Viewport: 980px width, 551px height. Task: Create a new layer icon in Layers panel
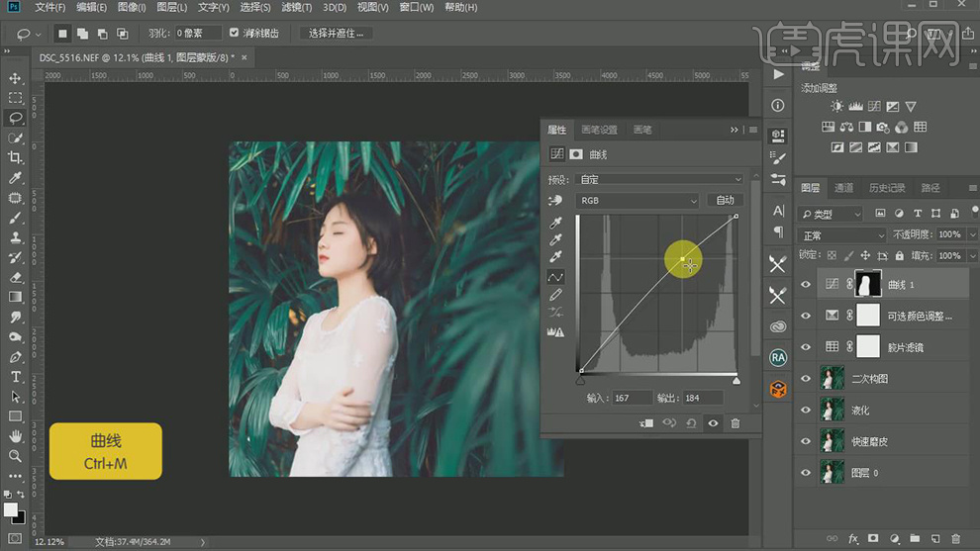[x=935, y=538]
